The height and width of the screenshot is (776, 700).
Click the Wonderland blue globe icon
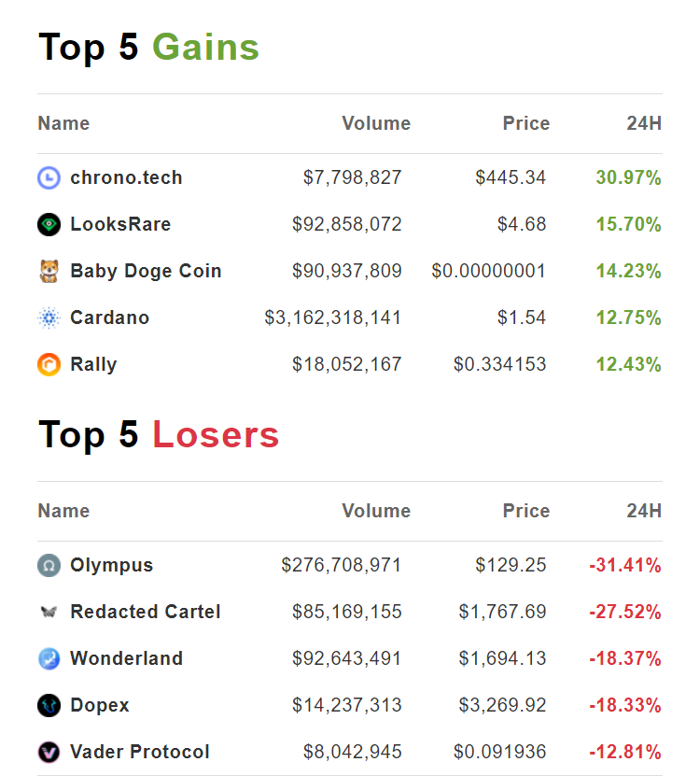coord(49,658)
